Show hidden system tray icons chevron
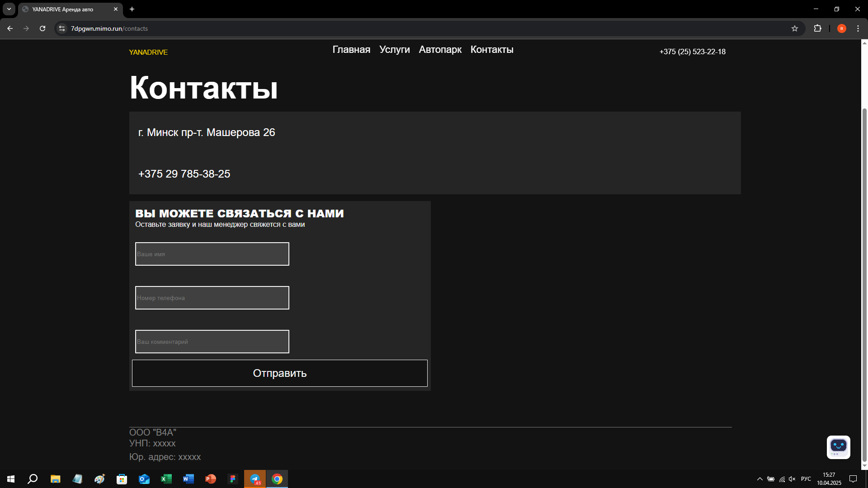The image size is (868, 488). pyautogui.click(x=760, y=479)
